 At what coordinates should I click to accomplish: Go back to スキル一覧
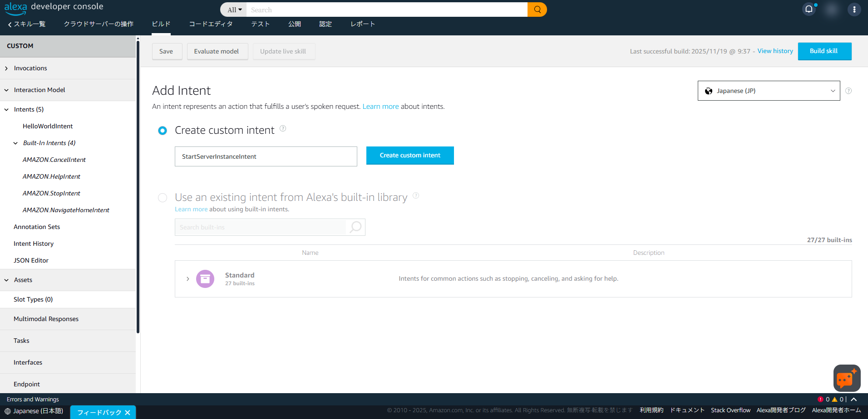[26, 24]
